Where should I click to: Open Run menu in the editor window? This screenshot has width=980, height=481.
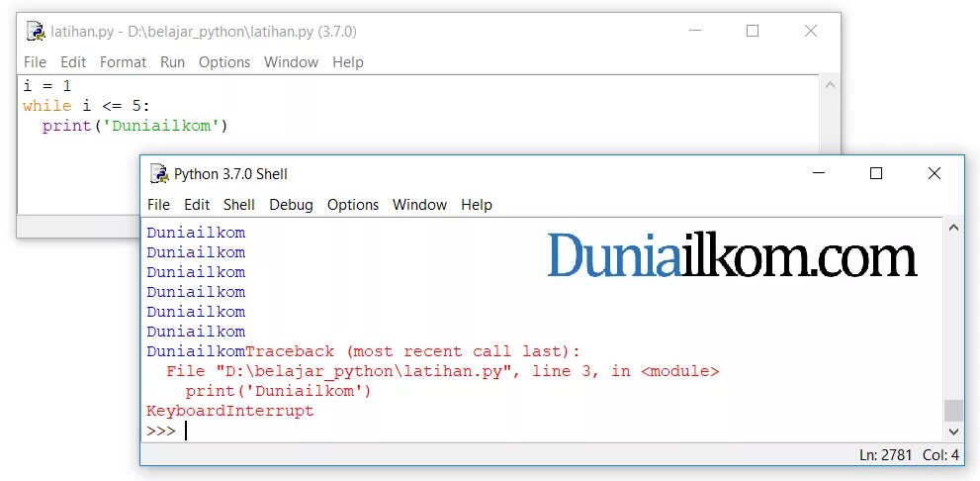172,62
